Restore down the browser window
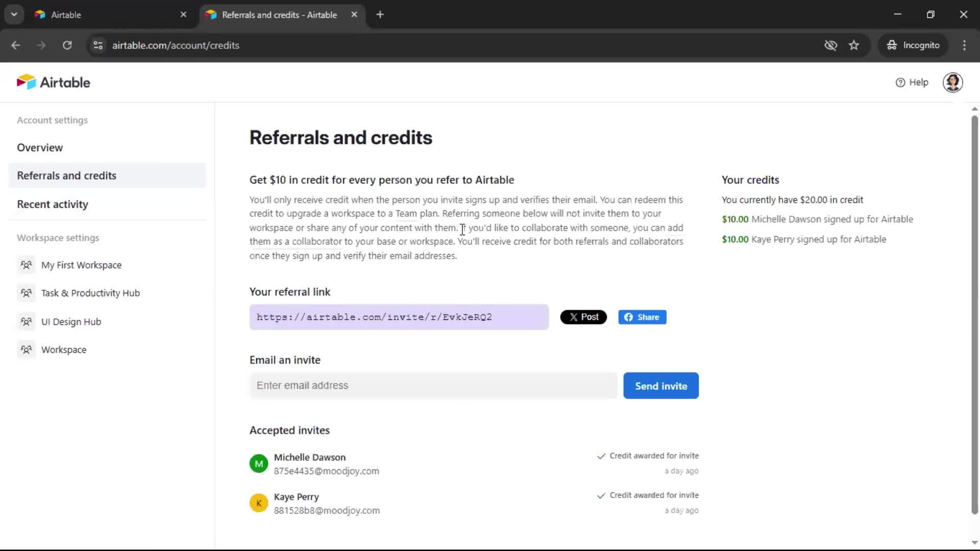 930,15
